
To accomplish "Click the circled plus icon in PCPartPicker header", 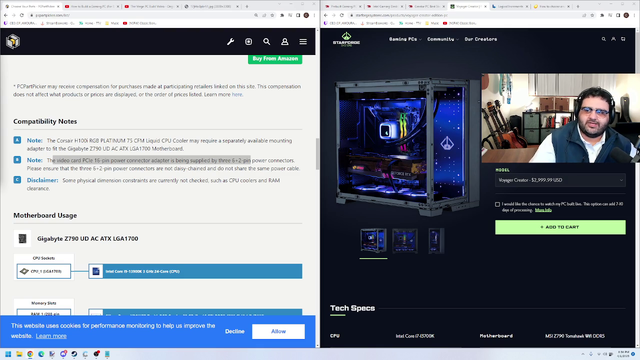I will click(249, 42).
